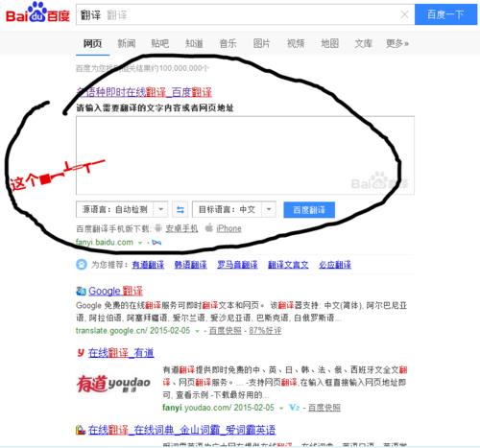
Task: Open the 视频 tab
Action: click(296, 43)
